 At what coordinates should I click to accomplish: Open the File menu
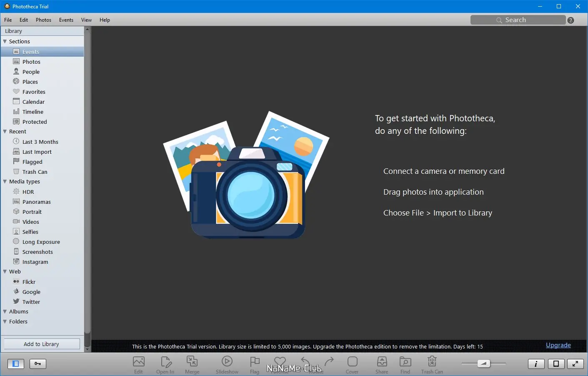pyautogui.click(x=8, y=20)
